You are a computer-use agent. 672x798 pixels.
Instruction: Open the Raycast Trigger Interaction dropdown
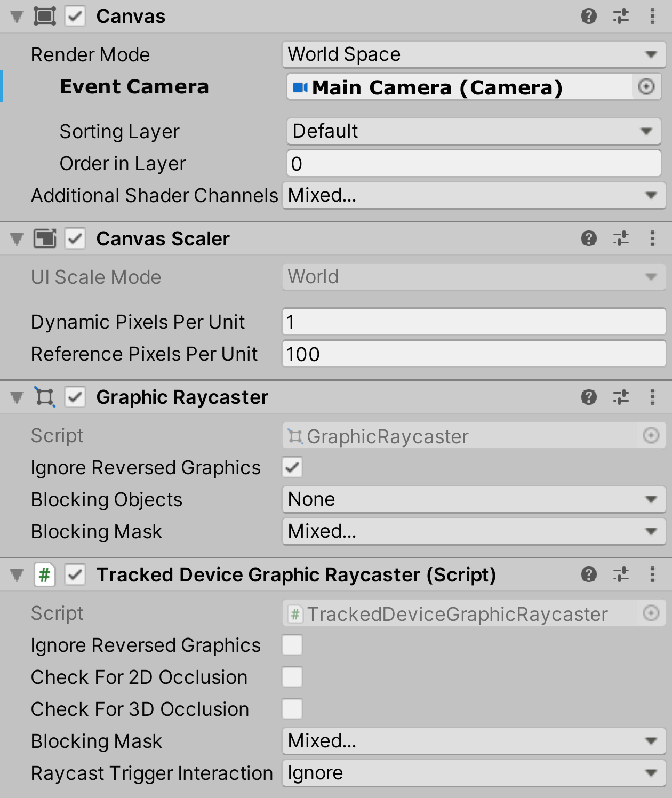click(473, 773)
